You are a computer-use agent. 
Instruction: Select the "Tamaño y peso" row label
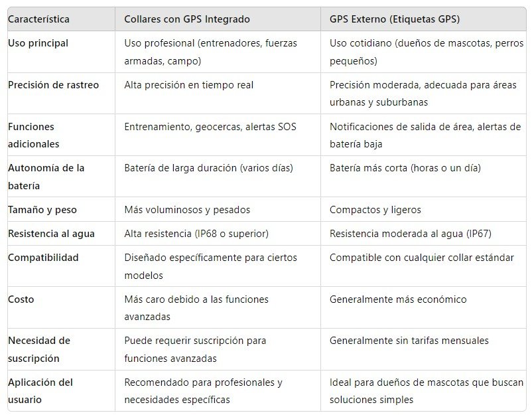pyautogui.click(x=42, y=210)
